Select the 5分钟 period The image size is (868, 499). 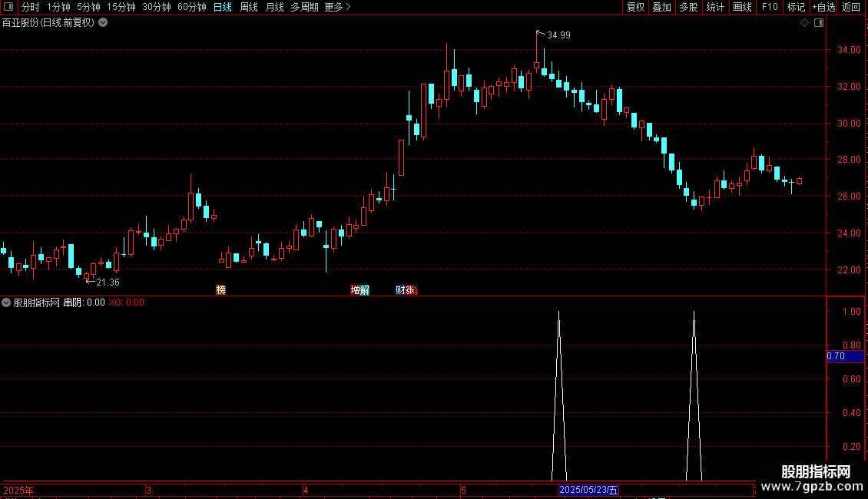click(x=88, y=7)
